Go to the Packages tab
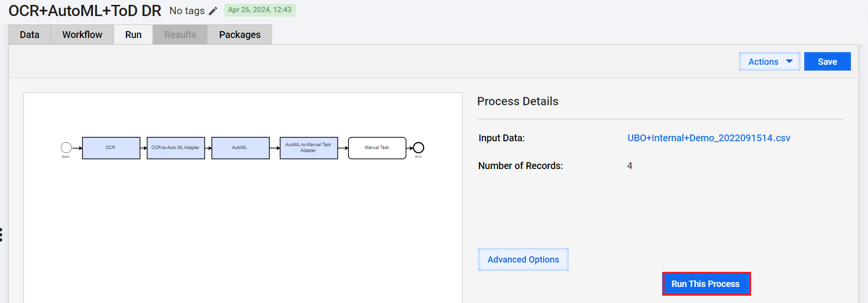The width and height of the screenshot is (868, 303). [240, 35]
